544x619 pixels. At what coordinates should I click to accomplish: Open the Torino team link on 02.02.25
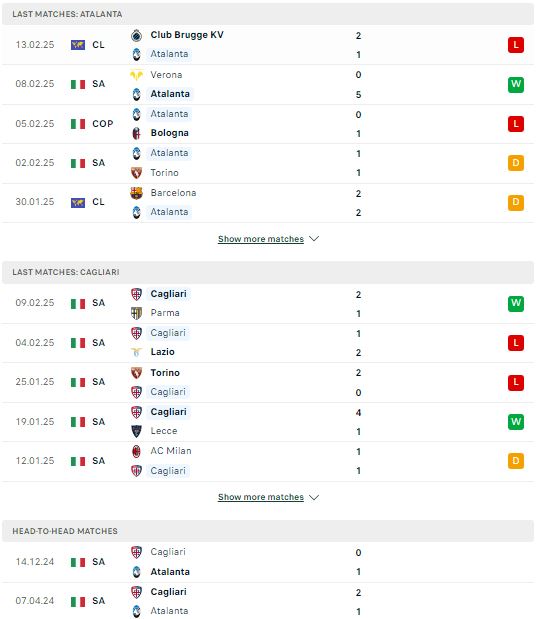(164, 173)
